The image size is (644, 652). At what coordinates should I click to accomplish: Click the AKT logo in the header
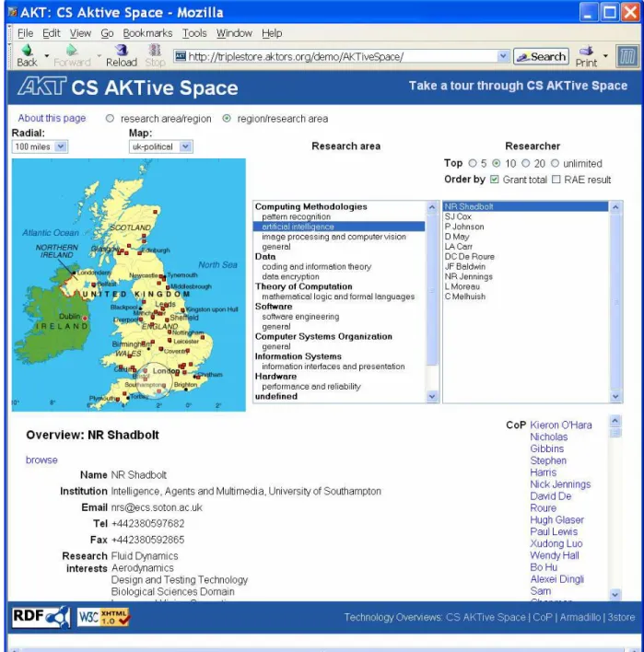tap(41, 86)
